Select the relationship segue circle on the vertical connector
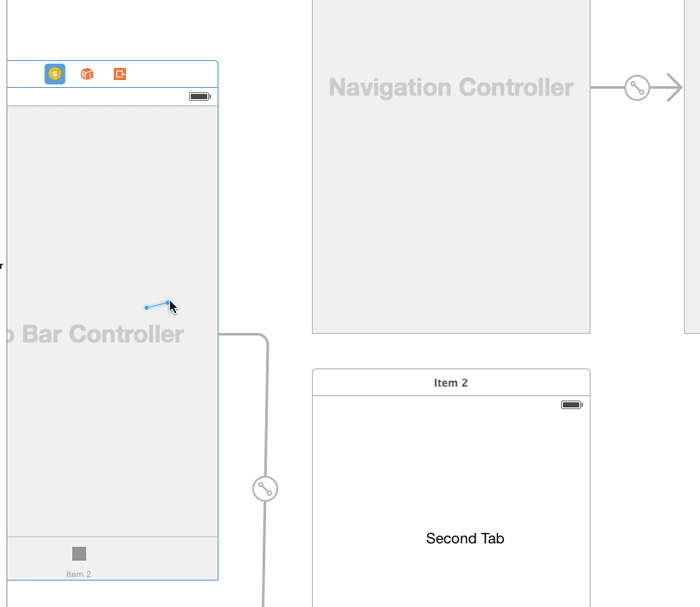This screenshot has width=700, height=607. point(265,489)
